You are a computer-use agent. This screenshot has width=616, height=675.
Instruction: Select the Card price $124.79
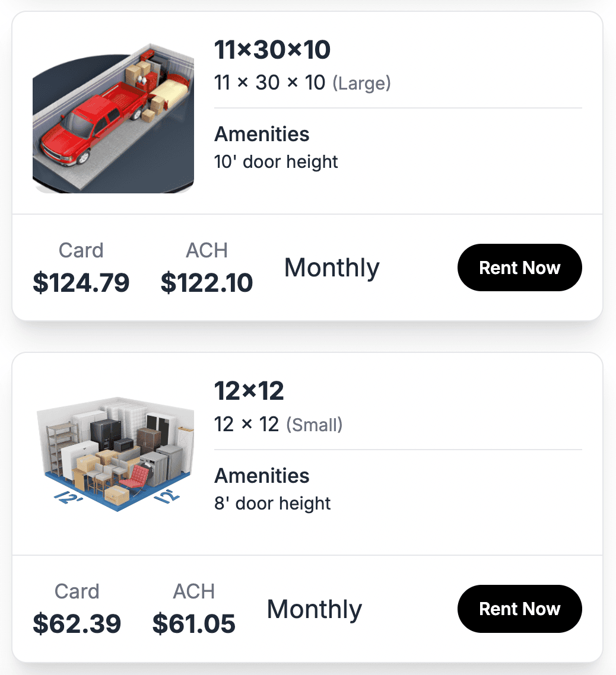81,283
